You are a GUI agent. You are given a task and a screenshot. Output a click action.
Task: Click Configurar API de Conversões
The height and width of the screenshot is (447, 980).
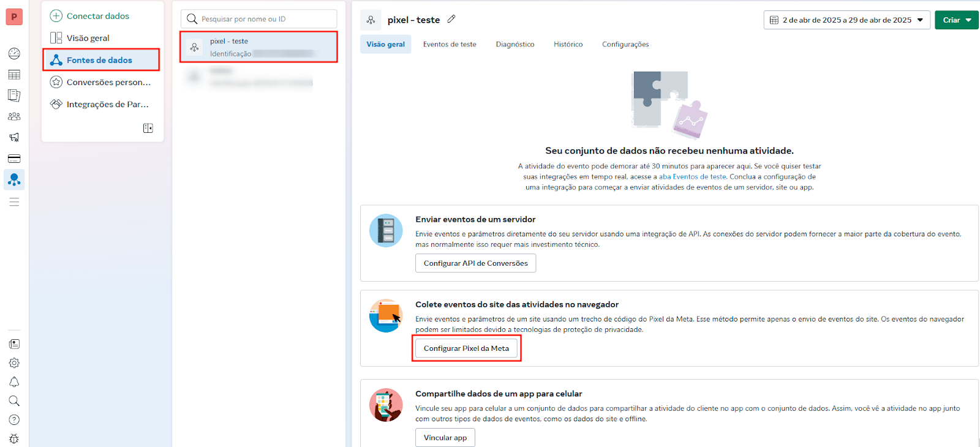click(x=476, y=263)
